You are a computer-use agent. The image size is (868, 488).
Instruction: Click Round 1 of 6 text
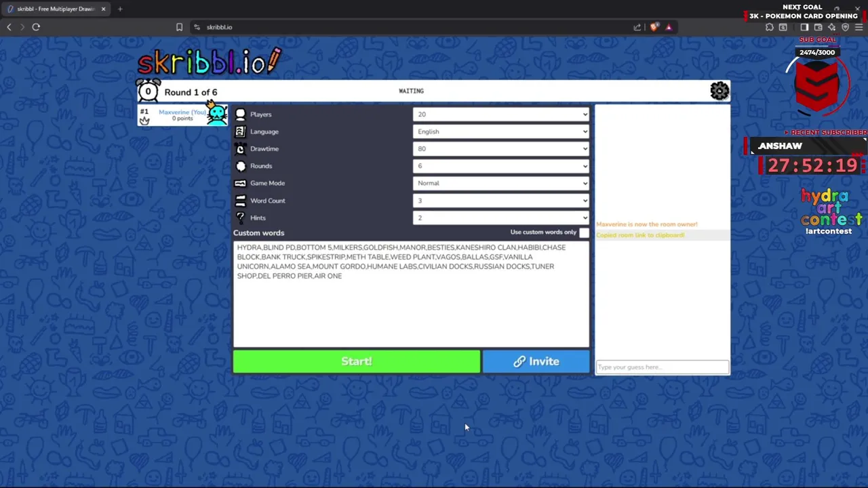191,92
